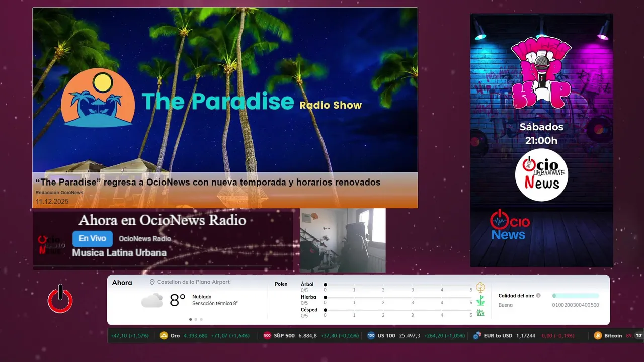Click the +47,10 (+1,57%) ticker value
The image size is (644, 362).
pyautogui.click(x=130, y=336)
